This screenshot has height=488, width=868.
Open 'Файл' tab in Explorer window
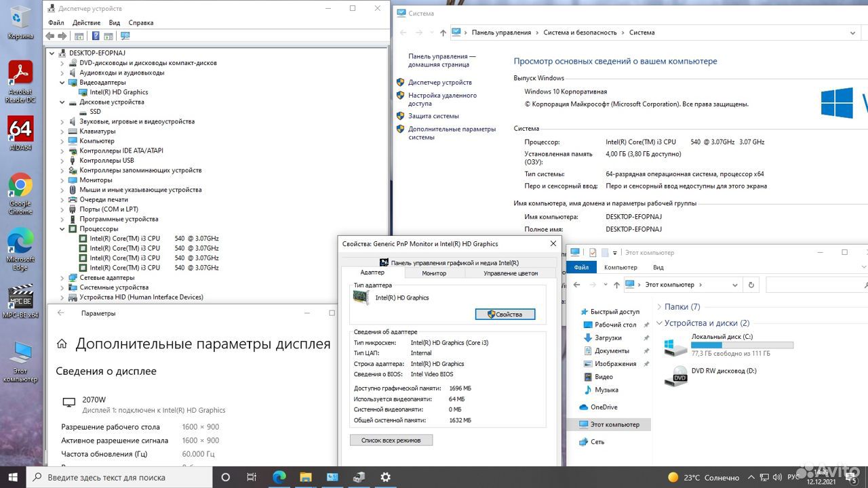tap(581, 267)
